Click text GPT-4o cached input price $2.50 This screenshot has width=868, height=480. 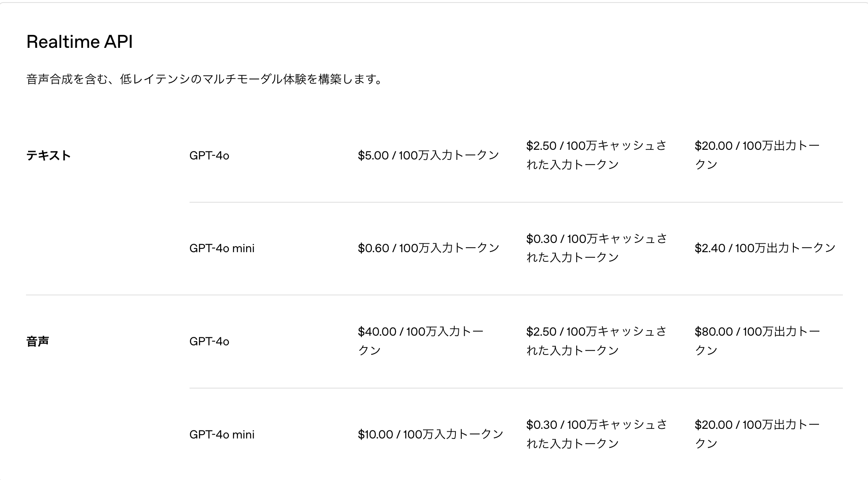pyautogui.click(x=596, y=155)
